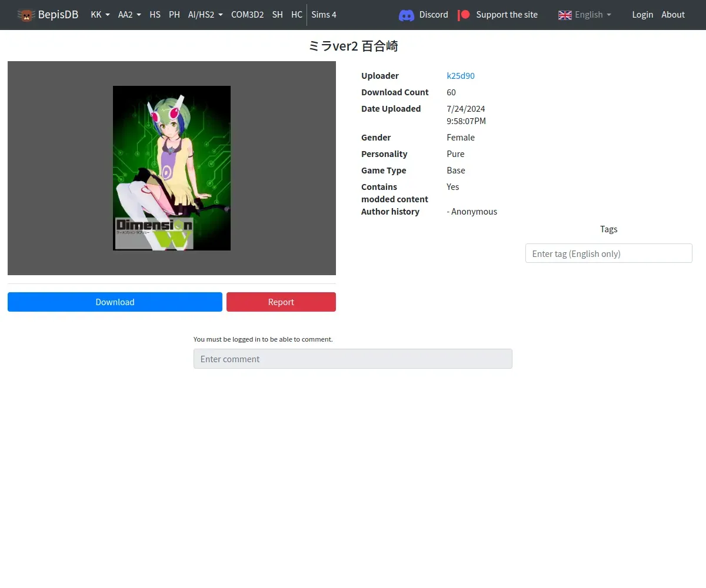This screenshot has height=588, width=706.
Task: Open the About page
Action: [673, 15]
